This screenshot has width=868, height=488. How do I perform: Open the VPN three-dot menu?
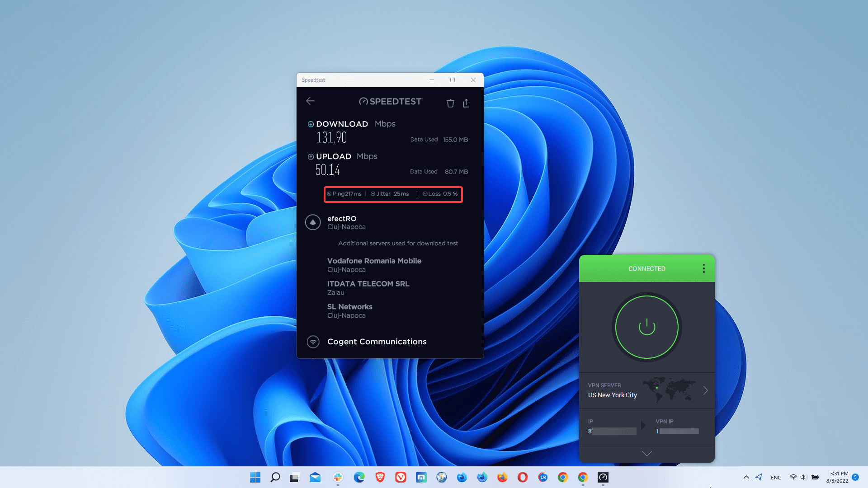point(703,268)
